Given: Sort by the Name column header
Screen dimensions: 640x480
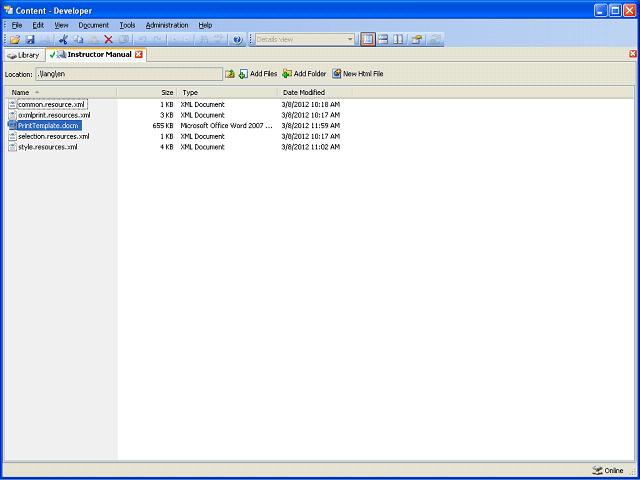Looking at the screenshot, I should pyautogui.click(x=60, y=93).
